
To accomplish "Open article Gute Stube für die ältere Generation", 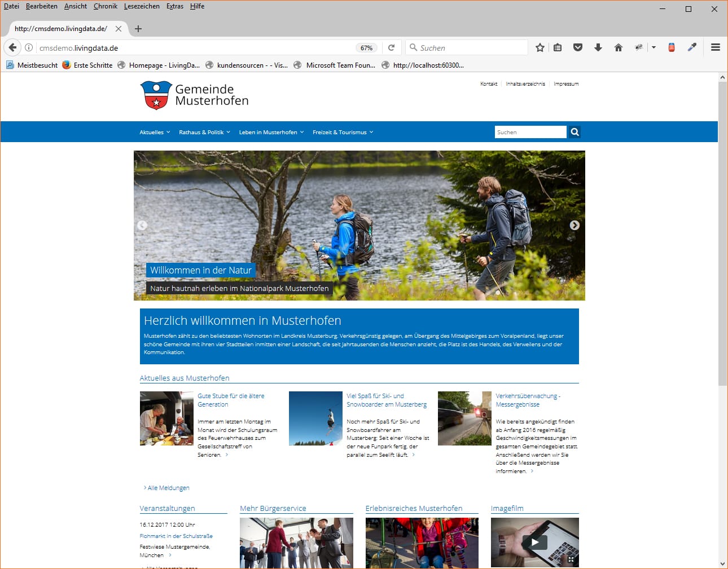I will (x=231, y=400).
